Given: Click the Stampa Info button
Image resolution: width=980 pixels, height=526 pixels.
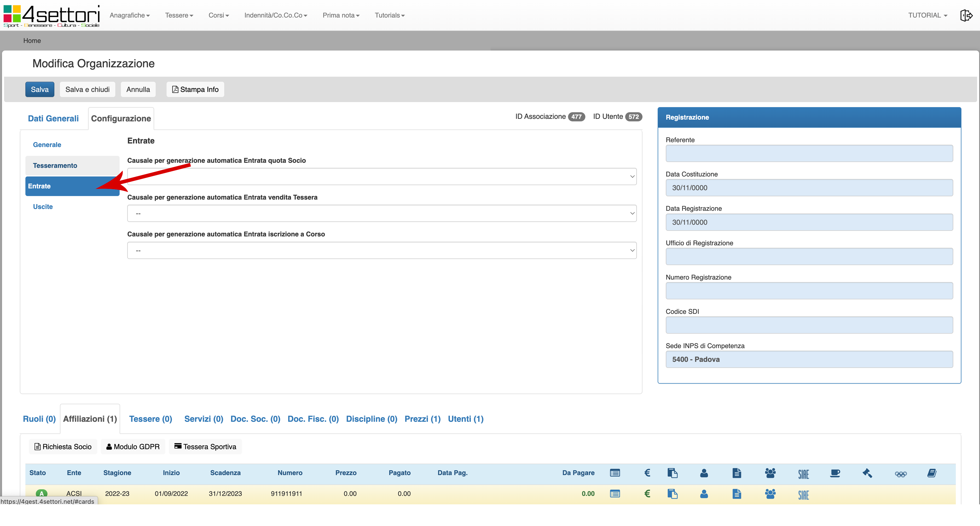Looking at the screenshot, I should (195, 89).
